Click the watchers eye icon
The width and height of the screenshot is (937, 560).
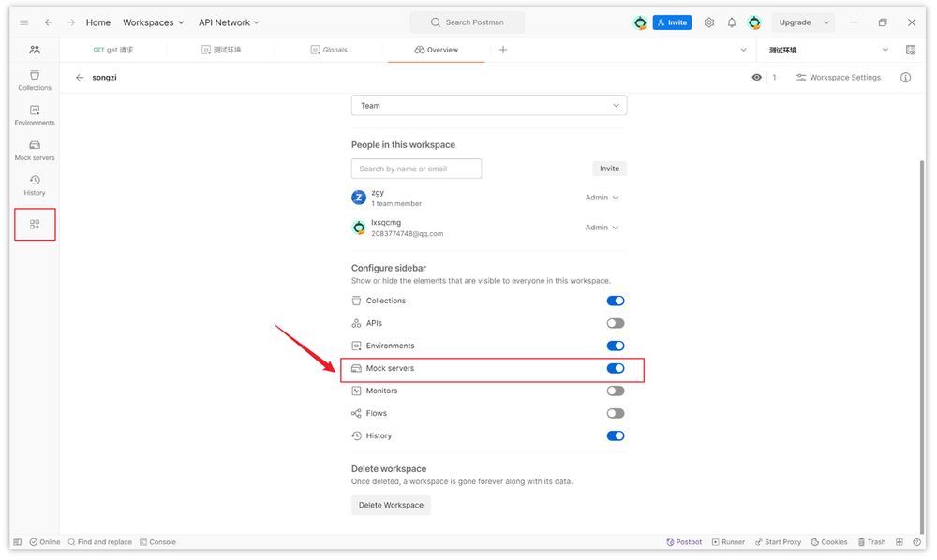click(756, 78)
